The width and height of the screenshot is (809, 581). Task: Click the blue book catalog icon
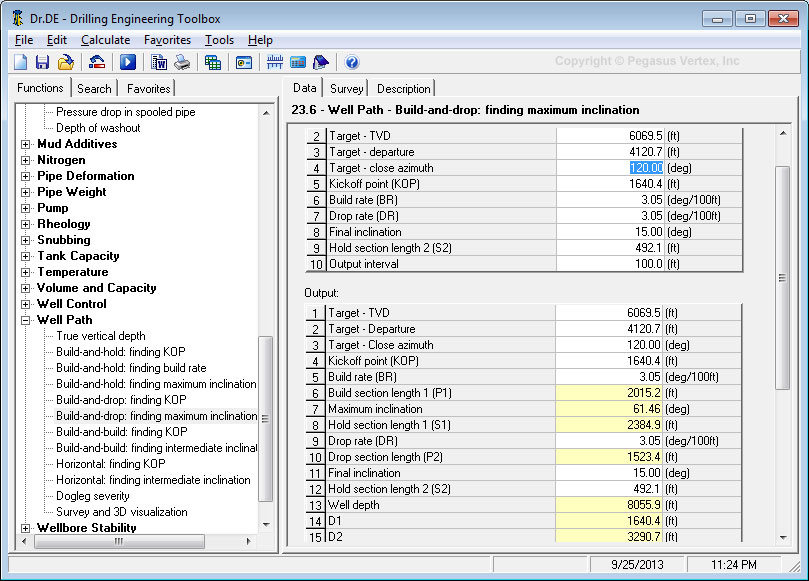pyautogui.click(x=321, y=62)
